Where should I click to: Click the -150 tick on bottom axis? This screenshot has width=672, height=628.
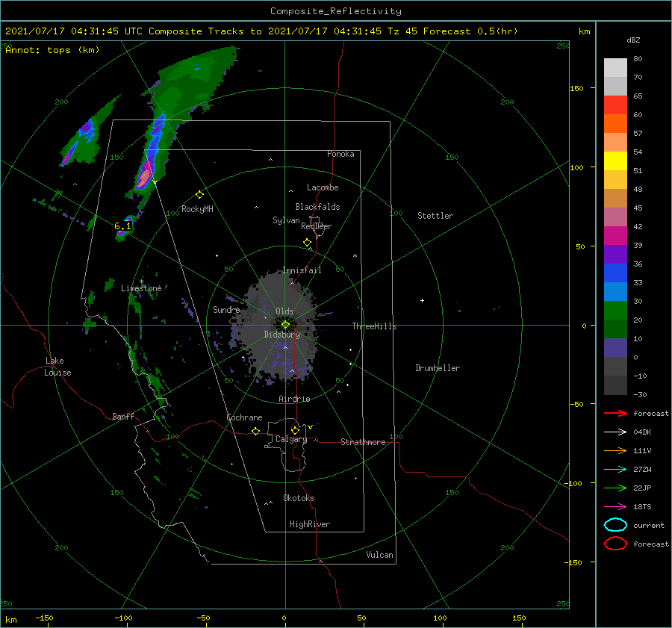pos(44,618)
